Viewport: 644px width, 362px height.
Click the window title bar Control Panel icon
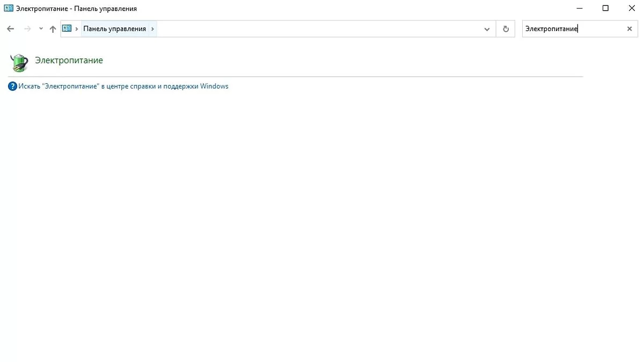(x=9, y=9)
